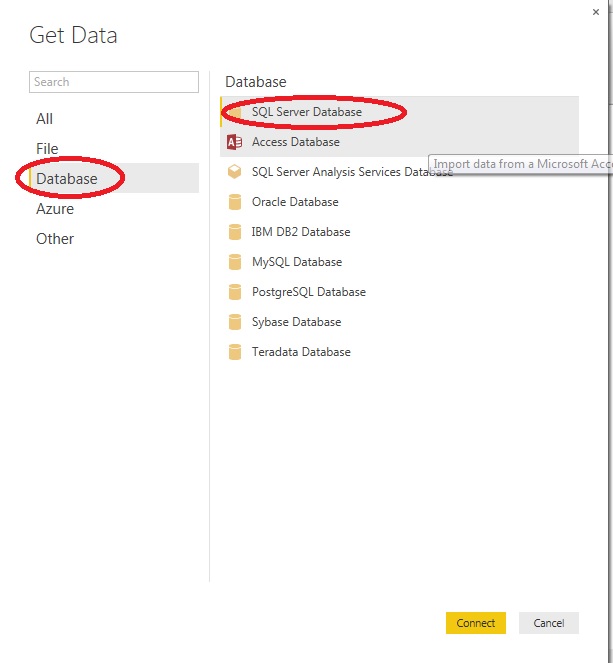613x663 pixels.
Task: Cancel the Get Data dialog
Action: [x=548, y=623]
